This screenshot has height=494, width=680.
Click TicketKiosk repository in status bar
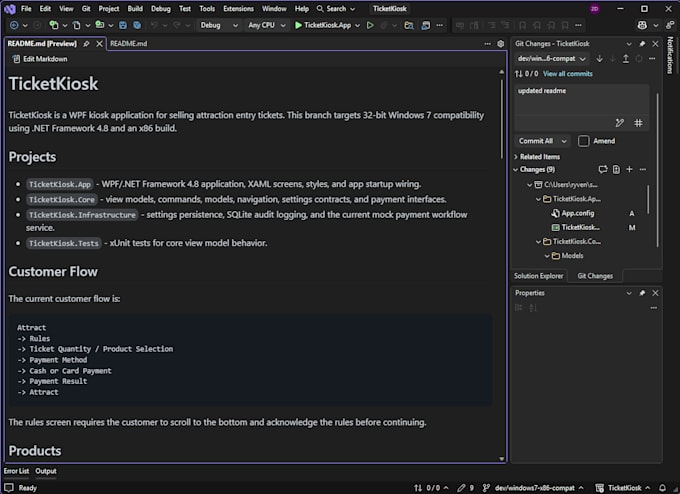[623, 488]
